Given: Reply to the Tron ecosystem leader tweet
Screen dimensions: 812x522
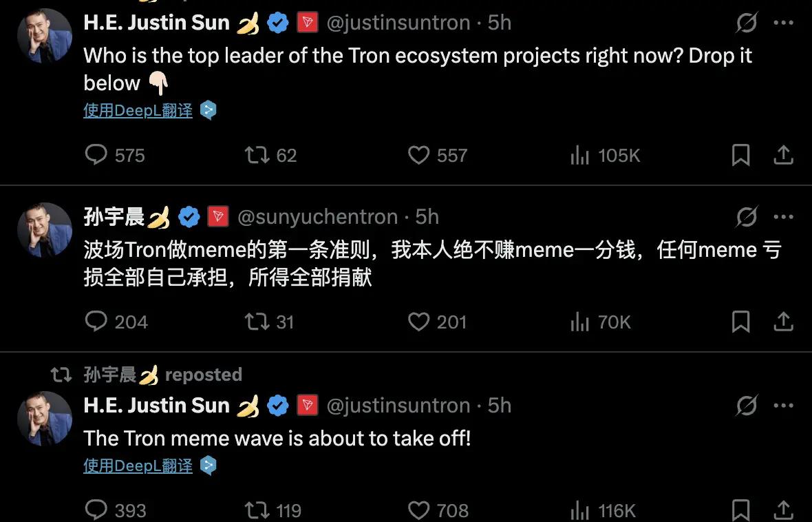Looking at the screenshot, I should pos(96,155).
